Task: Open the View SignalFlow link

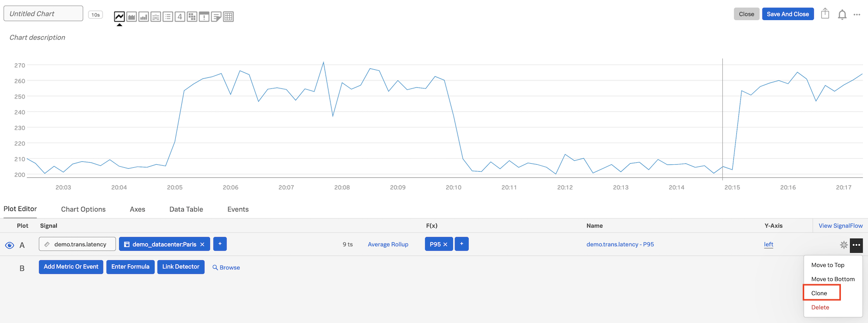Action: pyautogui.click(x=840, y=226)
